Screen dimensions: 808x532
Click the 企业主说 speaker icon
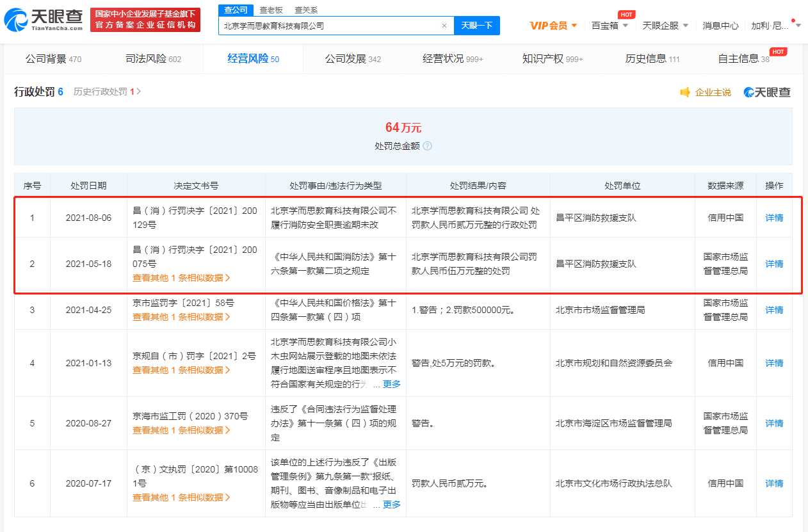(x=685, y=92)
